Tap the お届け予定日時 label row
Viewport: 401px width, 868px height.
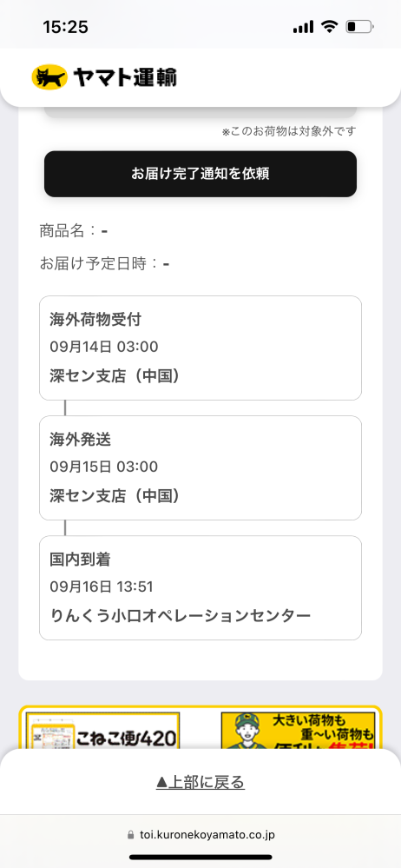coord(104,263)
